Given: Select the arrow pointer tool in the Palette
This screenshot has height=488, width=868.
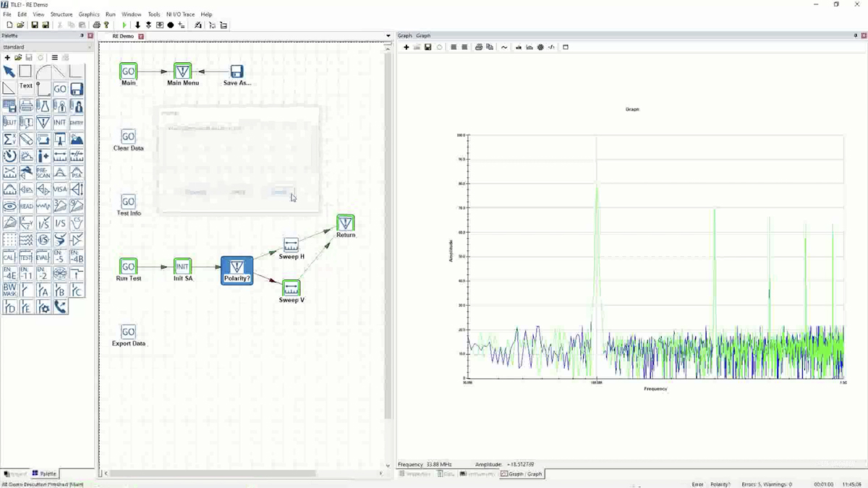Looking at the screenshot, I should click(9, 71).
